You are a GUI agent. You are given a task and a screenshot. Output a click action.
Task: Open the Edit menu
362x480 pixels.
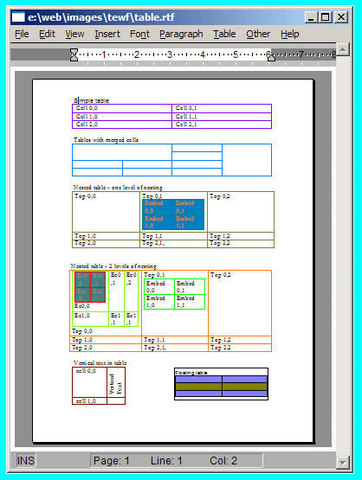pyautogui.click(x=47, y=34)
